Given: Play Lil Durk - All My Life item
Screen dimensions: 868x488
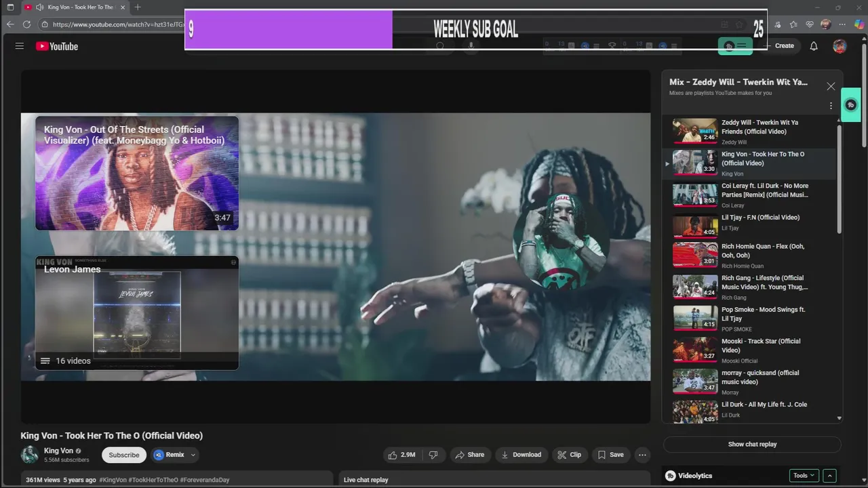Looking at the screenshot, I should 750,411.
